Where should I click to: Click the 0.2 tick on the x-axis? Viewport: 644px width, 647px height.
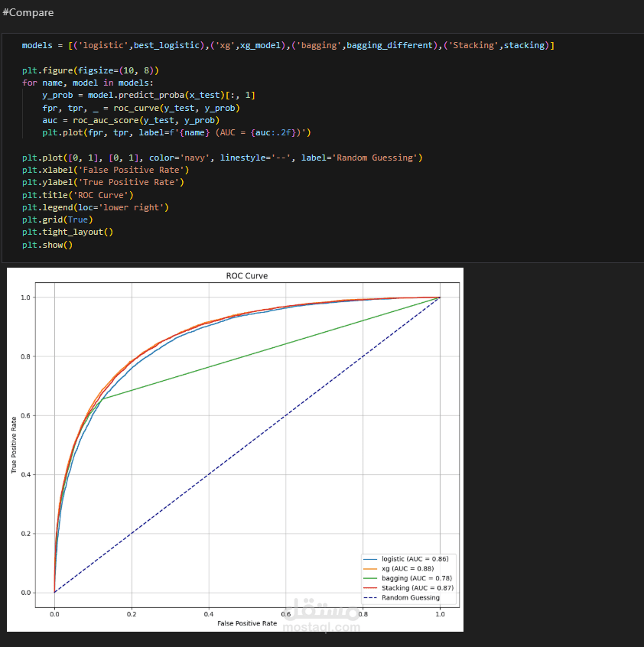[132, 614]
